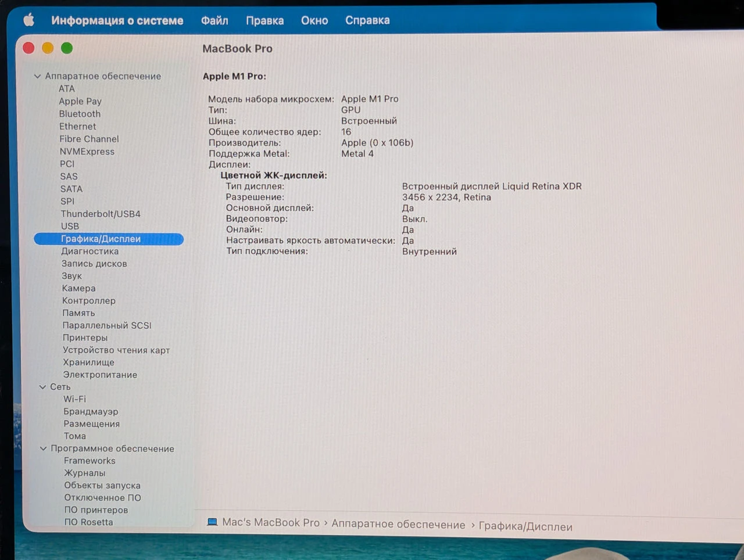
Task: Select Принтеры in the sidebar
Action: pos(85,338)
